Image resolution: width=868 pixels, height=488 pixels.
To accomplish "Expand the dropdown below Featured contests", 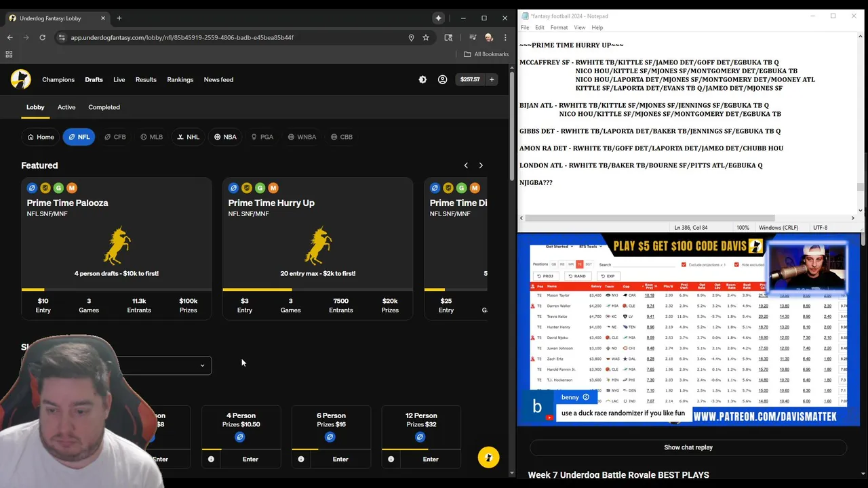I will [117, 365].
